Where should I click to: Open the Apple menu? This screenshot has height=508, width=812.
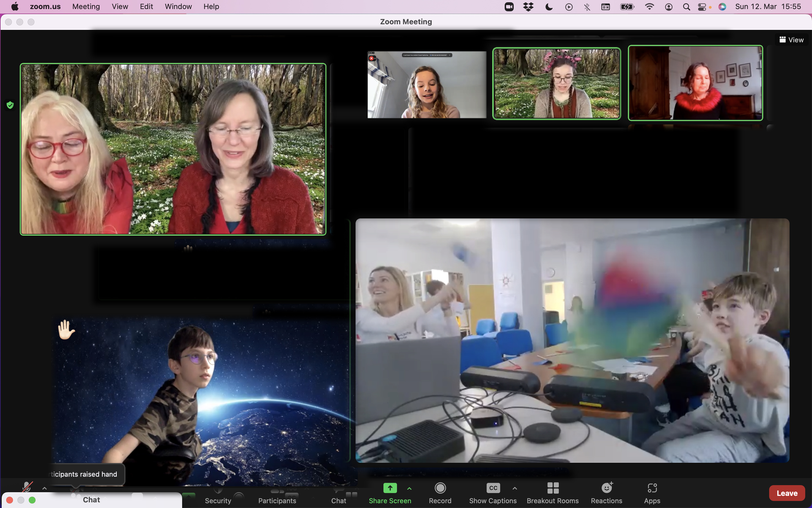click(15, 6)
